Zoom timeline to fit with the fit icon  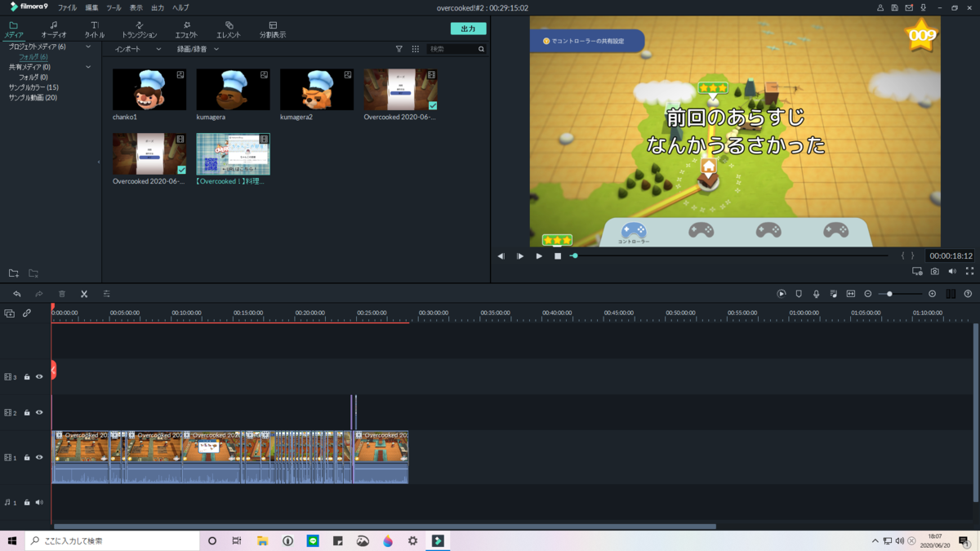coord(850,294)
